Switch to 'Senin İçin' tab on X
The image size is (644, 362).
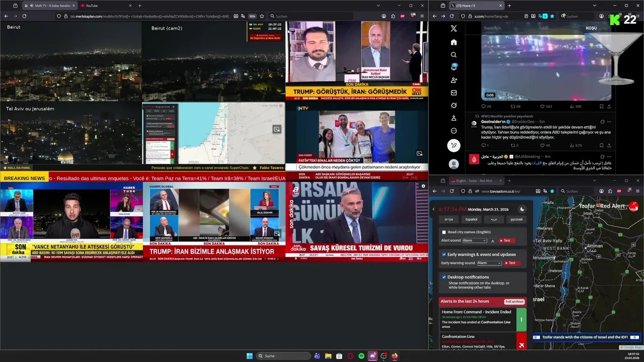493,28
